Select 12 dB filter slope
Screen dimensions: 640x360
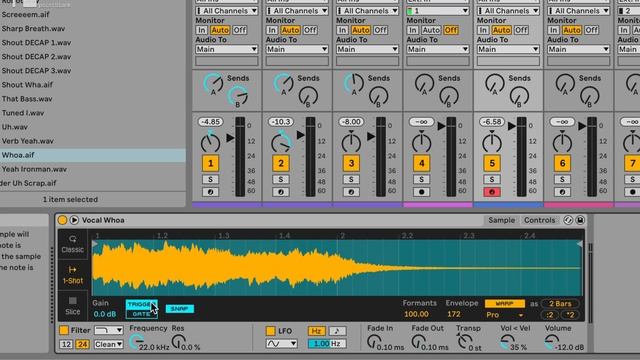coord(66,344)
